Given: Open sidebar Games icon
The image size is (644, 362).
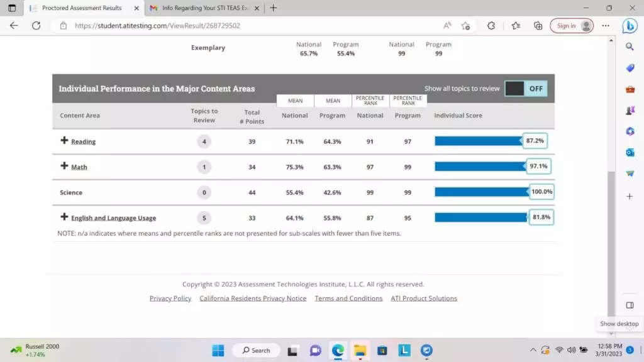Looking at the screenshot, I should pyautogui.click(x=630, y=110).
